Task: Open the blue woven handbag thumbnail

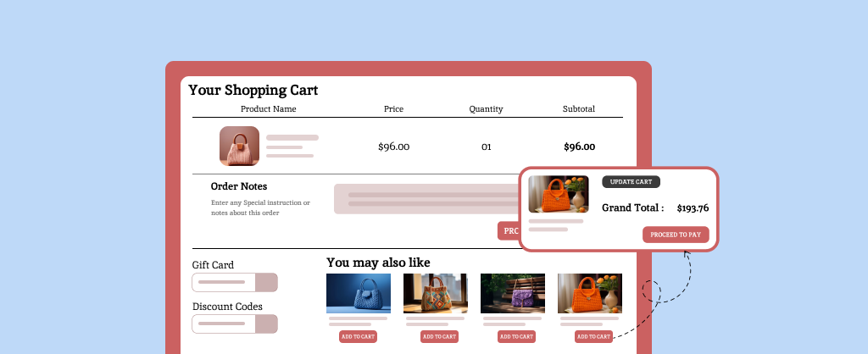Action: (359, 293)
